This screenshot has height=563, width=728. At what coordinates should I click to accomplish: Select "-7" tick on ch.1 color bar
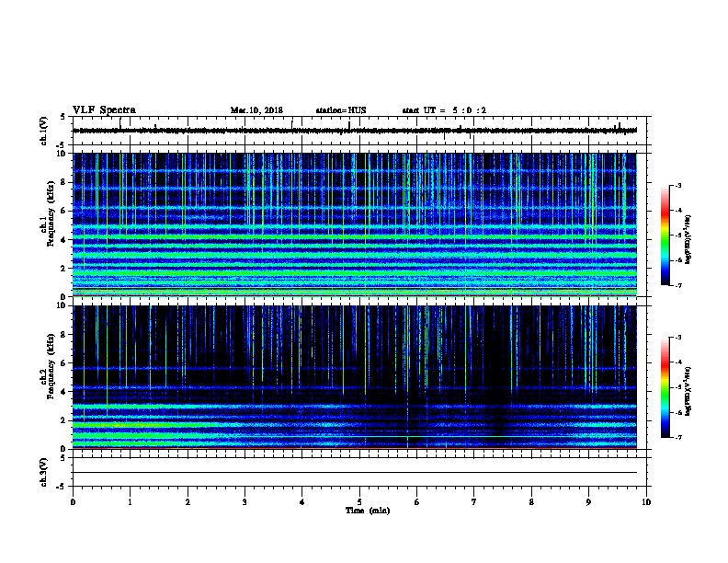pos(677,285)
